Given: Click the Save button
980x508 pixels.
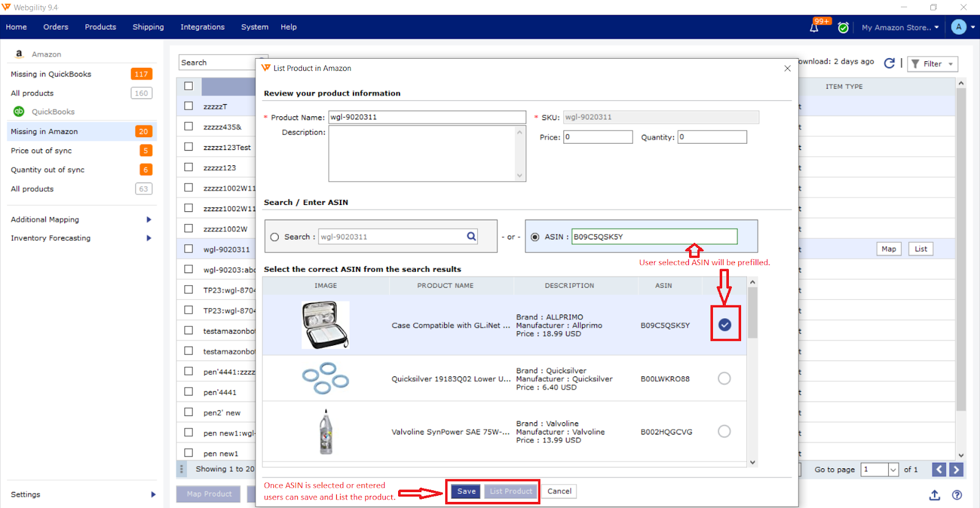Looking at the screenshot, I should pyautogui.click(x=466, y=491).
